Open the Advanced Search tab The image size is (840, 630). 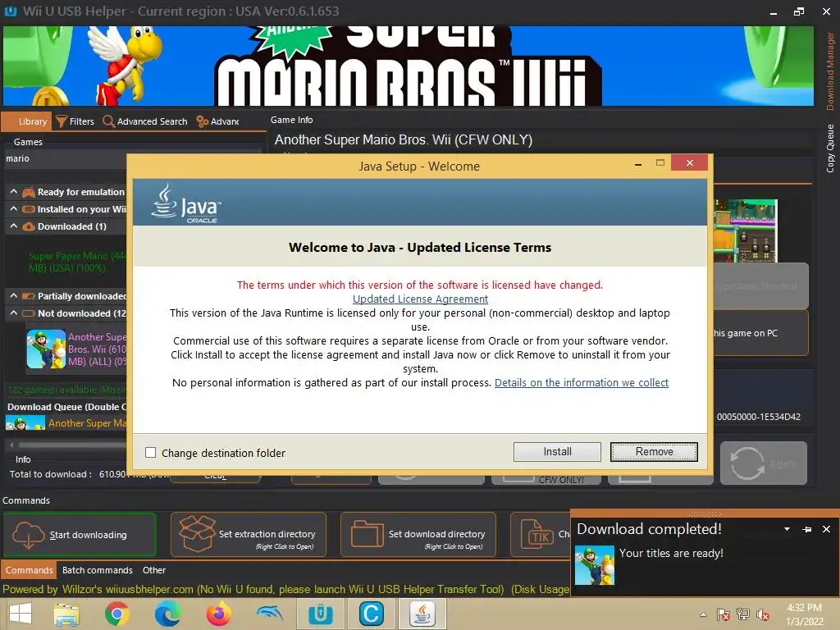[x=144, y=121]
